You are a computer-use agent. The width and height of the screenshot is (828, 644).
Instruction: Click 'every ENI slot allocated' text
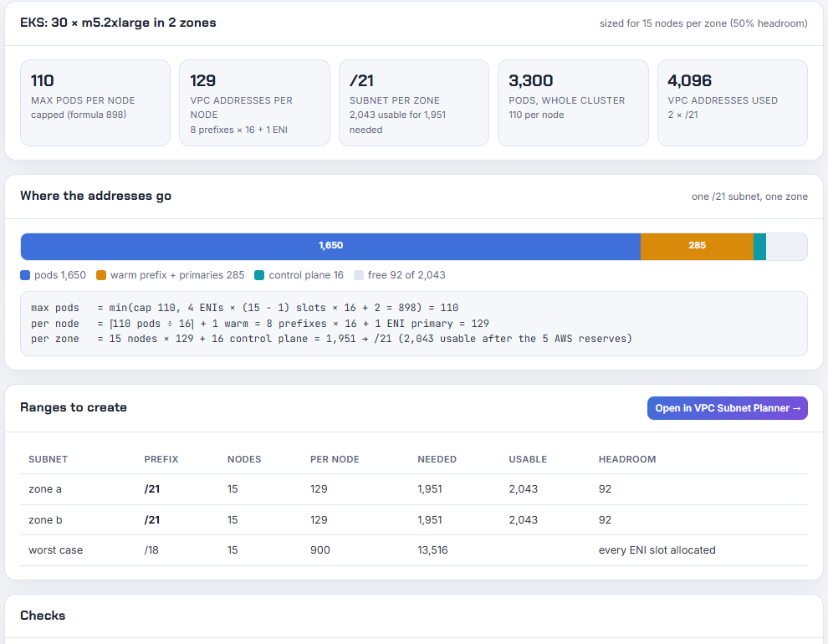click(x=657, y=550)
